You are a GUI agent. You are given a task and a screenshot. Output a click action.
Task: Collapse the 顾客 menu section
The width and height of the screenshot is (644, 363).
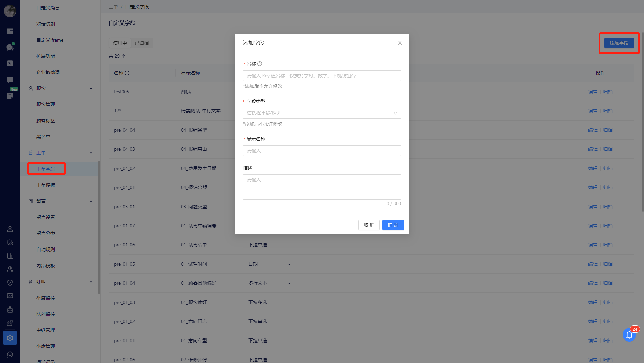pyautogui.click(x=91, y=88)
